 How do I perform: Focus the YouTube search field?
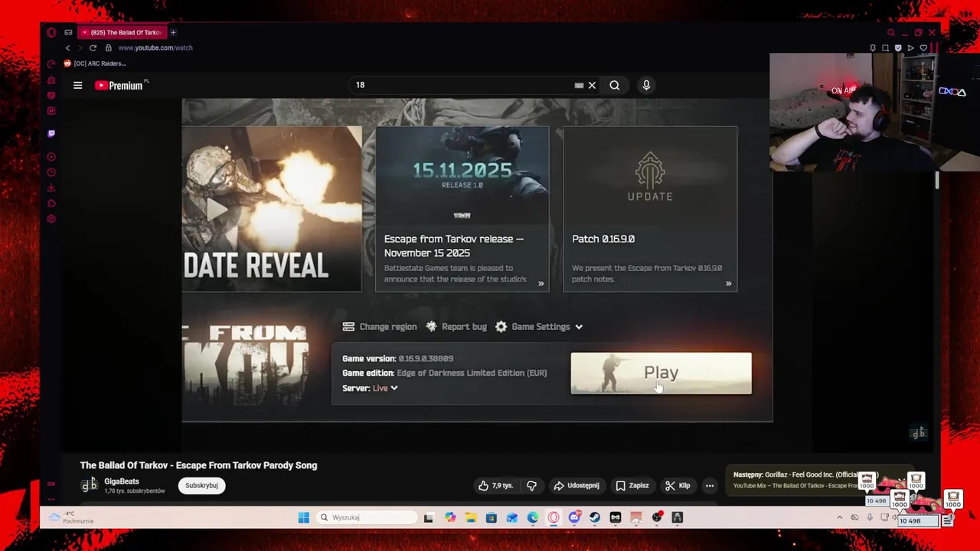click(463, 85)
